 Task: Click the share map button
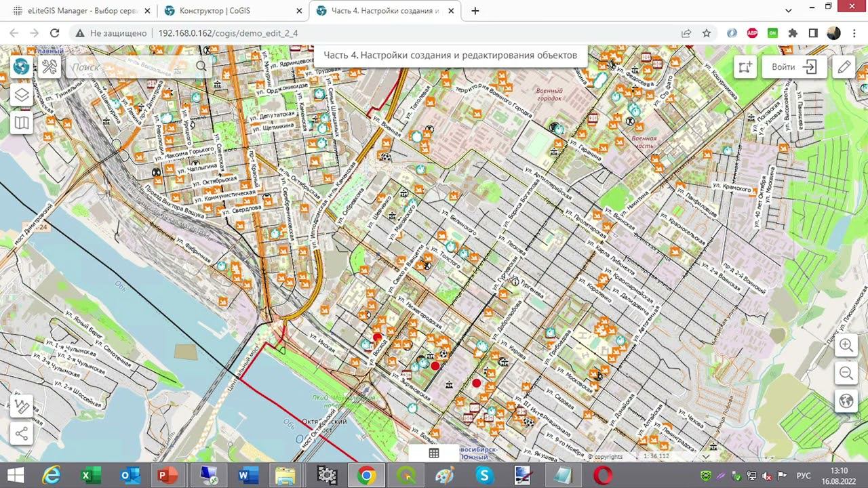pos(22,434)
